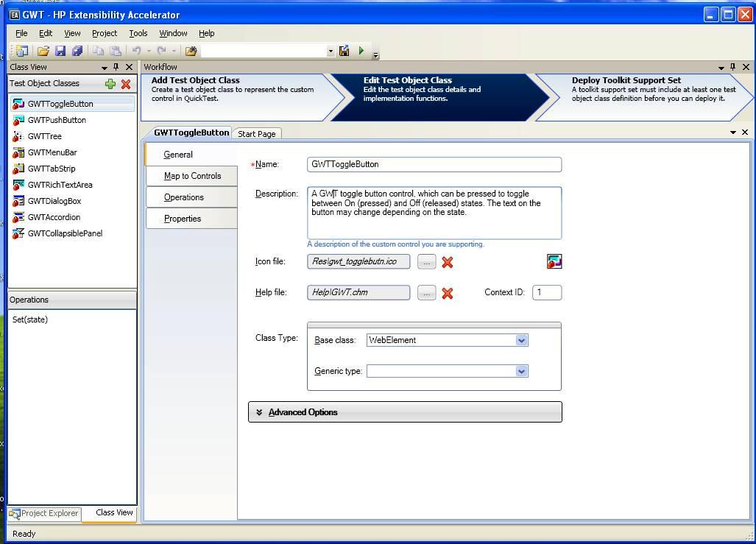Viewport: 756px width, 544px height.
Task: Click the GWTMenuBar class icon
Action: click(x=18, y=153)
